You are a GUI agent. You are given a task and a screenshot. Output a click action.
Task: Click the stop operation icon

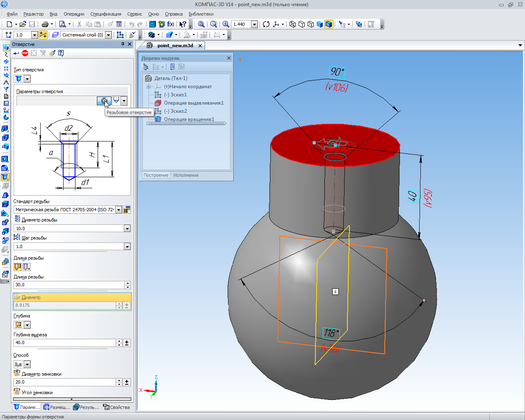(25, 53)
